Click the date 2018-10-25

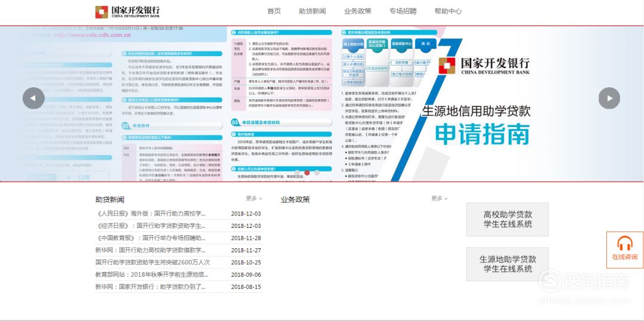tap(246, 262)
